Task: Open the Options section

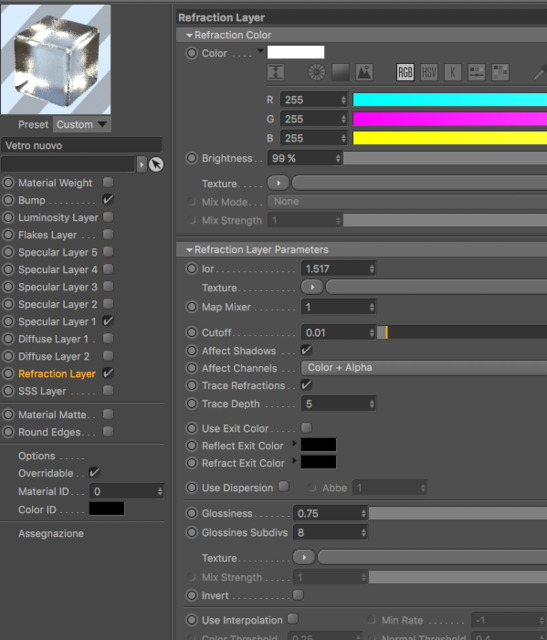Action: pos(37,456)
